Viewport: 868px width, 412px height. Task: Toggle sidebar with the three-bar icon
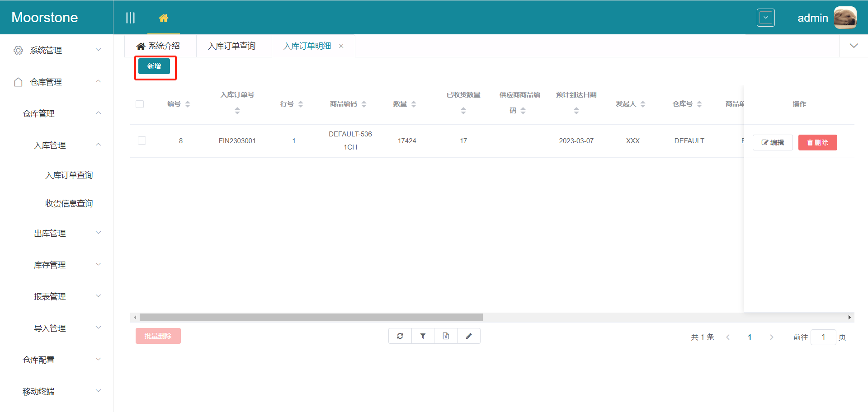click(x=130, y=18)
